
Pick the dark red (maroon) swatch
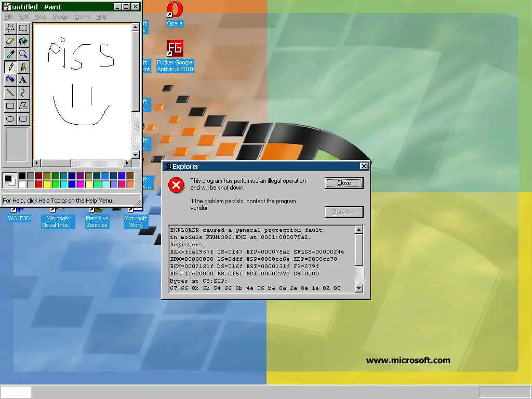pyautogui.click(x=38, y=176)
